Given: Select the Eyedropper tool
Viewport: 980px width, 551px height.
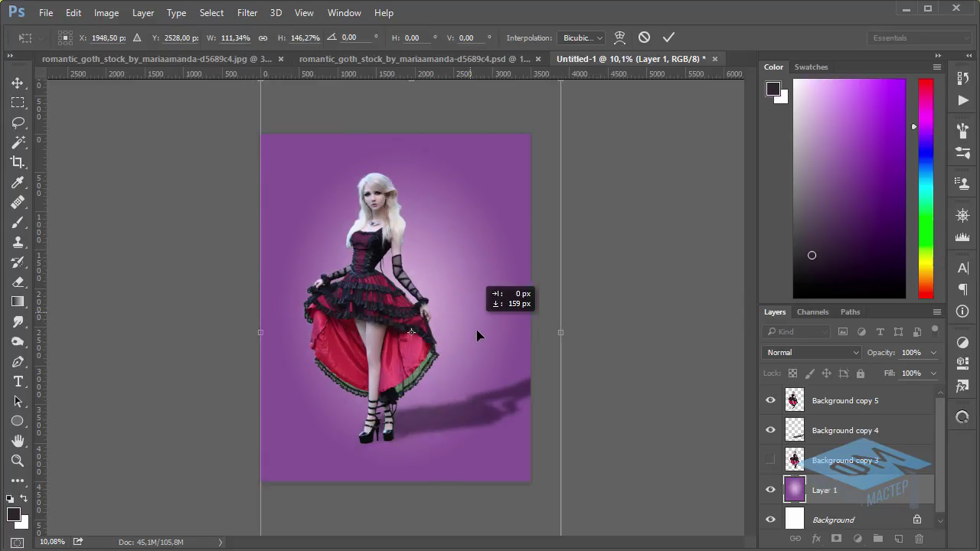Looking at the screenshot, I should 18,182.
